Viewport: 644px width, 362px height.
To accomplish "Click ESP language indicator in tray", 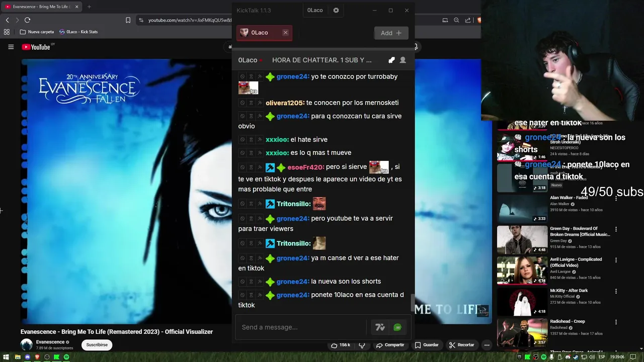I will 602,357.
